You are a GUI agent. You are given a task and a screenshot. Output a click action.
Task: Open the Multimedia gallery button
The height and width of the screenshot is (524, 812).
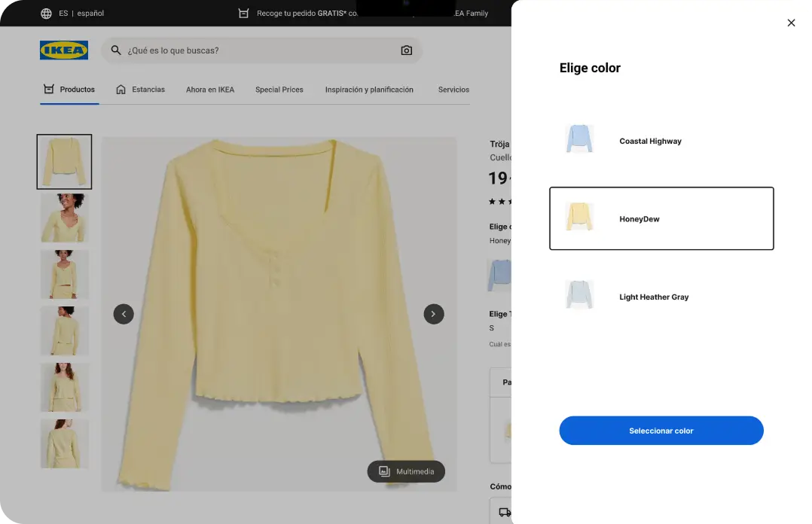406,471
